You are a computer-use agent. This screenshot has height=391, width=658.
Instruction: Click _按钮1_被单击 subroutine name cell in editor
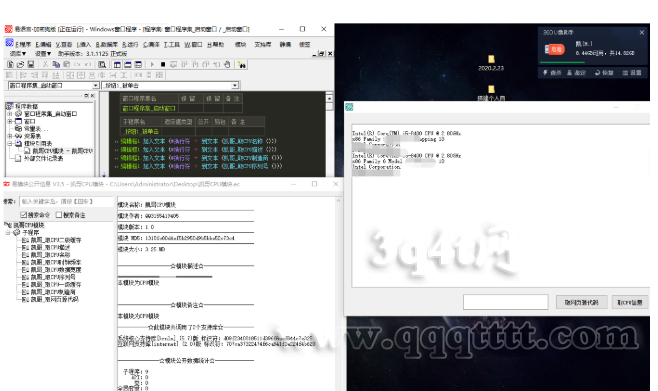click(x=141, y=131)
